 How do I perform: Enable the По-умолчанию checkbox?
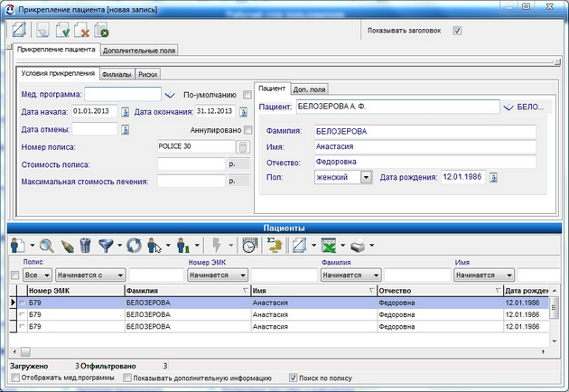(x=247, y=95)
